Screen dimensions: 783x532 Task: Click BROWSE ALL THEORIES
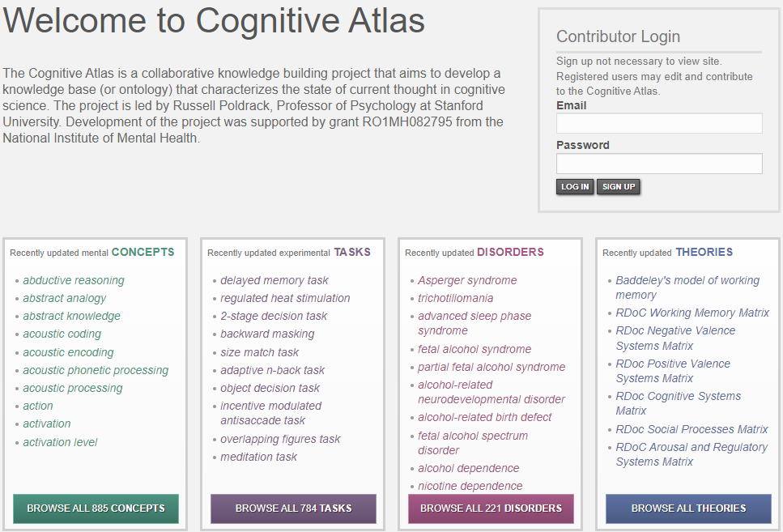pyautogui.click(x=687, y=509)
